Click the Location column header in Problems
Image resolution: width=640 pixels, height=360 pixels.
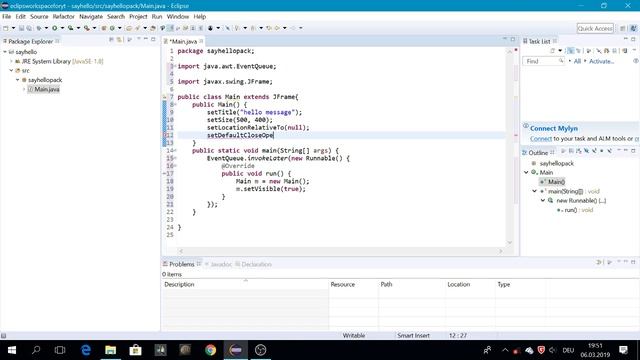point(469,284)
